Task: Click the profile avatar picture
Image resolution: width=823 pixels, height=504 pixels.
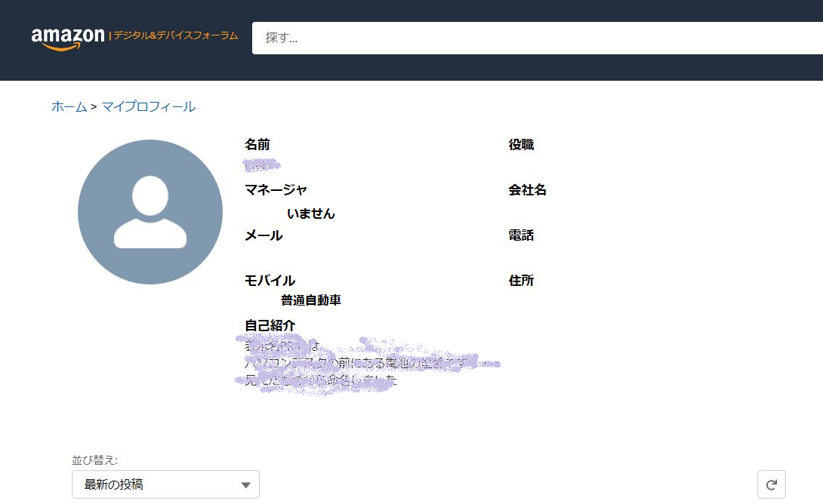Action: pyautogui.click(x=150, y=212)
